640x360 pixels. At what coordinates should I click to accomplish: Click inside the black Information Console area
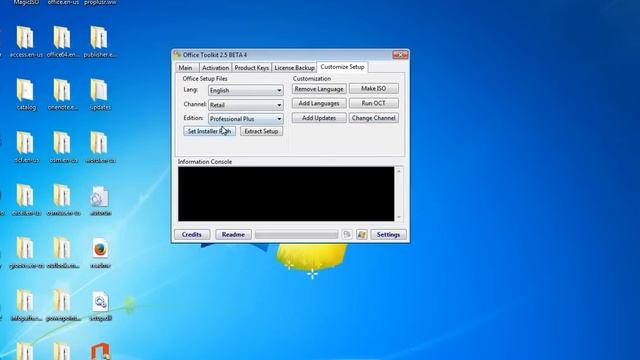[286, 194]
